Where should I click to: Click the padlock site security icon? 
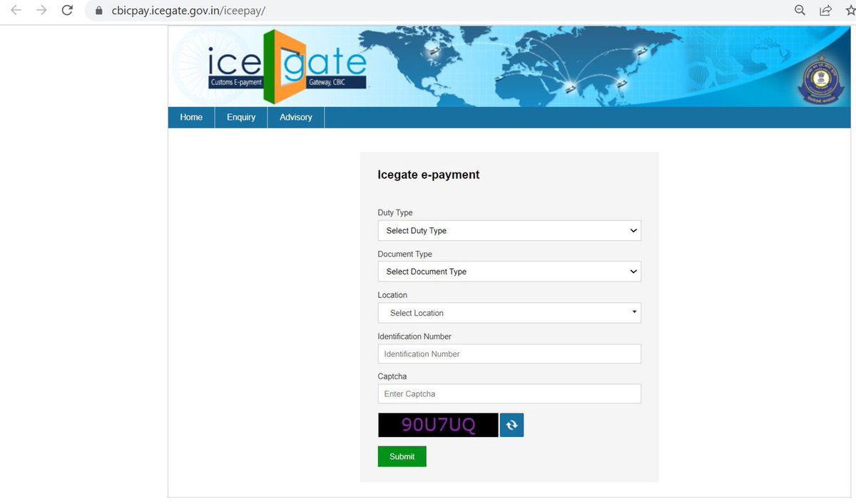tap(99, 11)
